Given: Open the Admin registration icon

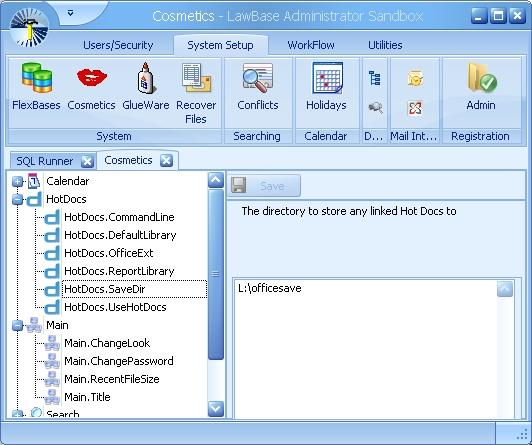Looking at the screenshot, I should click(x=481, y=87).
